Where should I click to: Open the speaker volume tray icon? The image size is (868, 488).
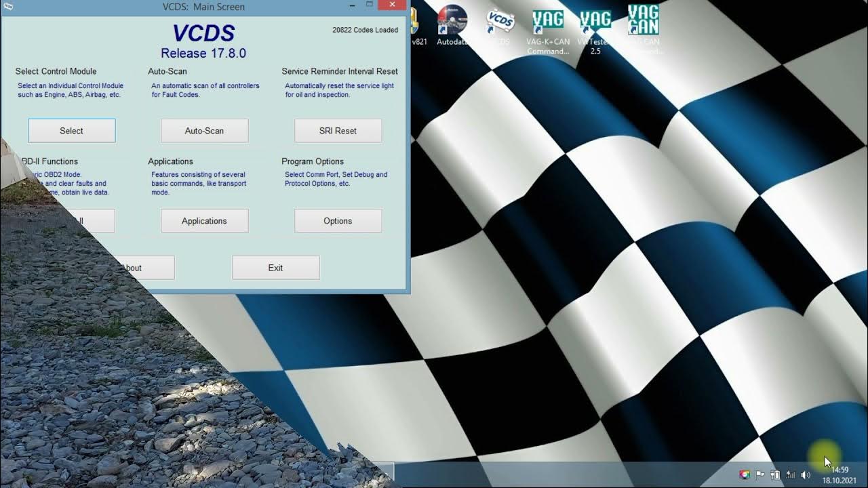pyautogui.click(x=806, y=475)
